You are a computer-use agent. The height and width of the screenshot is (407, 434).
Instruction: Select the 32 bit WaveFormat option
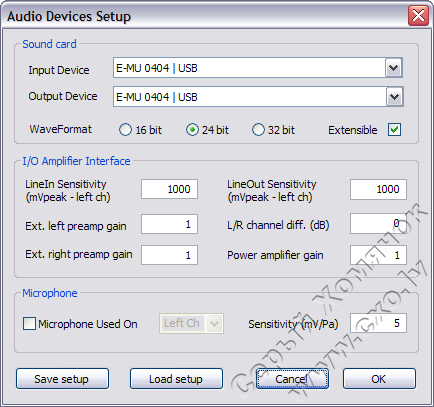(x=258, y=130)
